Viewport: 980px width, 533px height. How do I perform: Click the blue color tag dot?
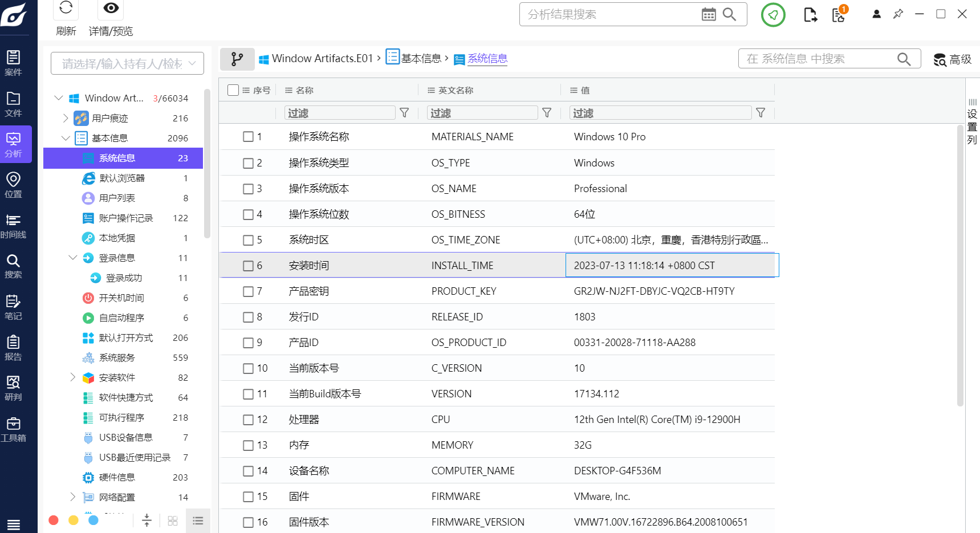[93, 520]
